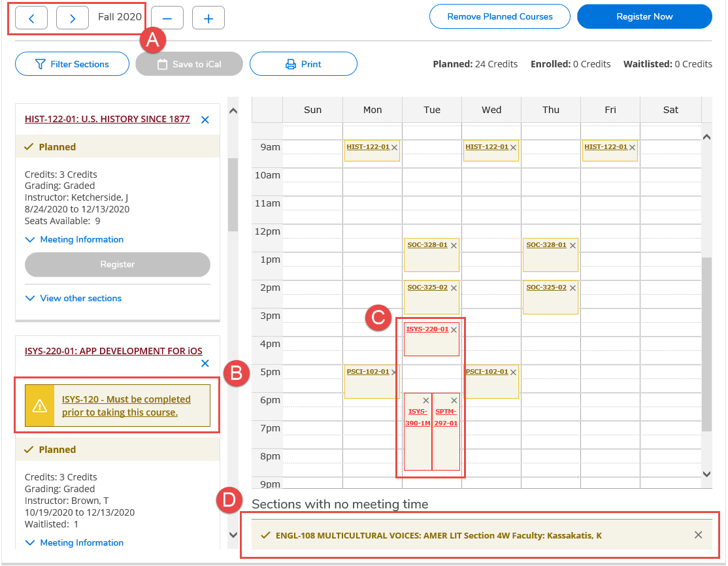Screen dimensions: 728x566
Task: Go to the previous term arrow
Action: (31, 18)
